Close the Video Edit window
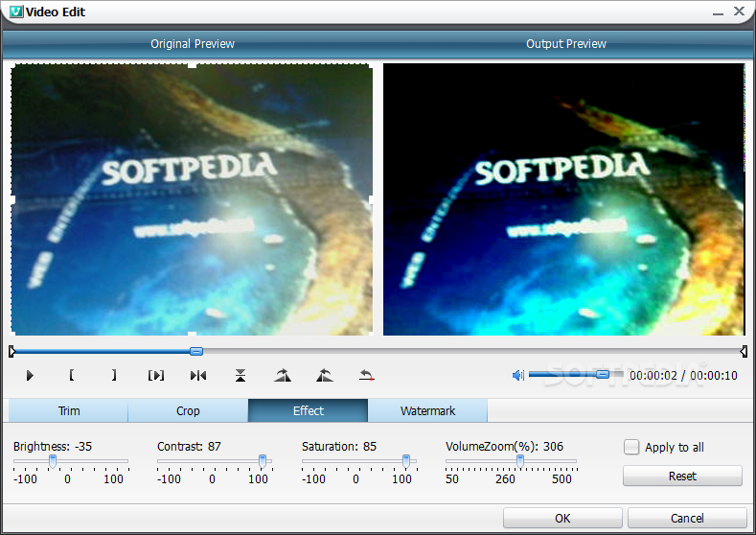This screenshot has height=535, width=756. [x=739, y=12]
